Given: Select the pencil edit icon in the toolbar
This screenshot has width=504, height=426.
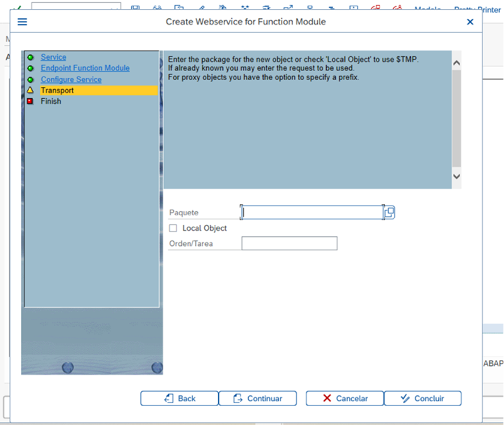Looking at the screenshot, I should coord(202,7).
